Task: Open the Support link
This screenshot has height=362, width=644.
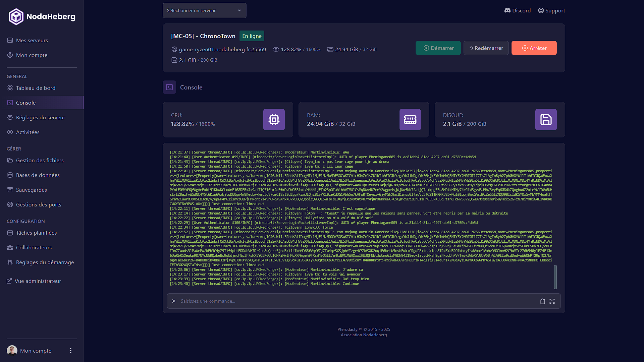Action: 551,10
